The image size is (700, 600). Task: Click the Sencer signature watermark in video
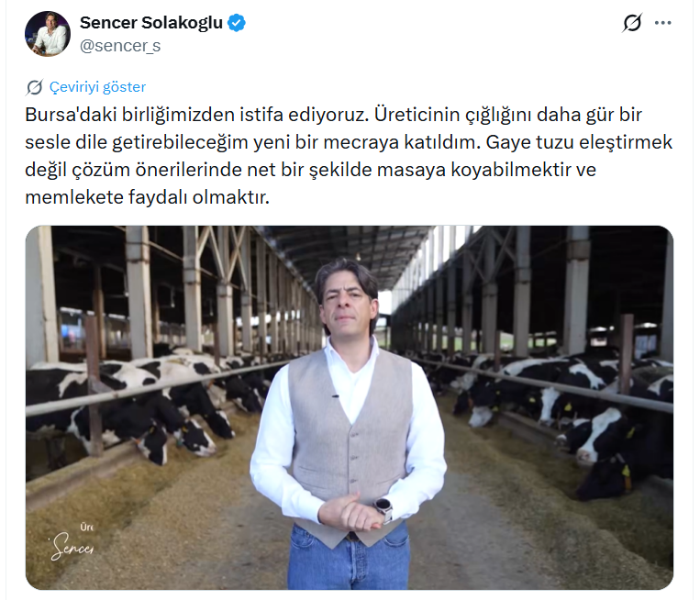point(72,547)
